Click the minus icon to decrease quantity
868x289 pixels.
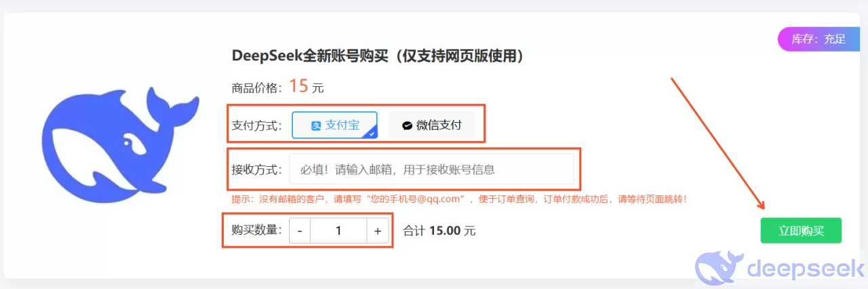[300, 231]
